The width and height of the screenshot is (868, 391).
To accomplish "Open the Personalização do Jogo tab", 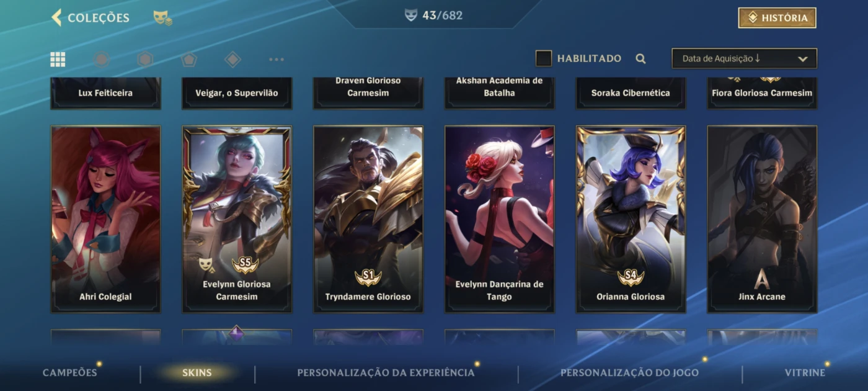I will point(629,372).
